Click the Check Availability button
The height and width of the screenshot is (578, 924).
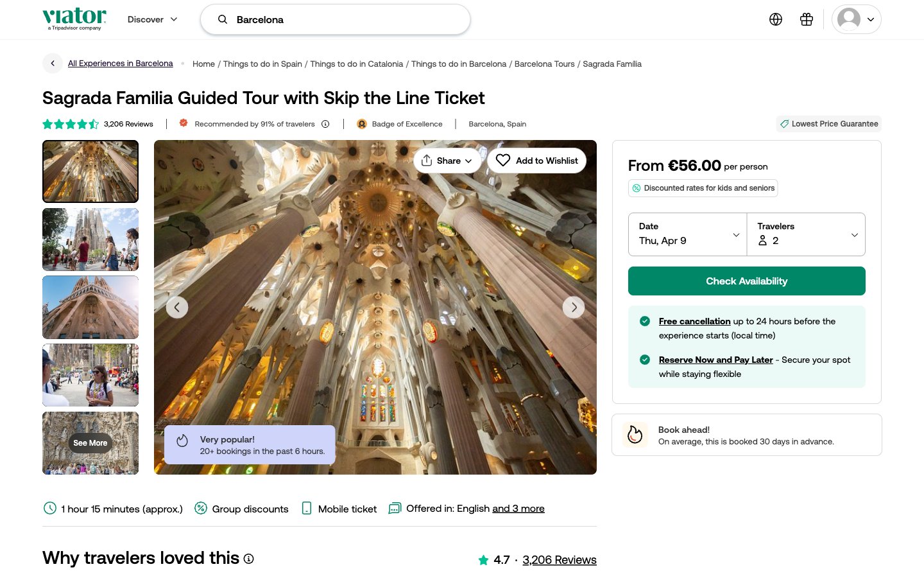[746, 281]
